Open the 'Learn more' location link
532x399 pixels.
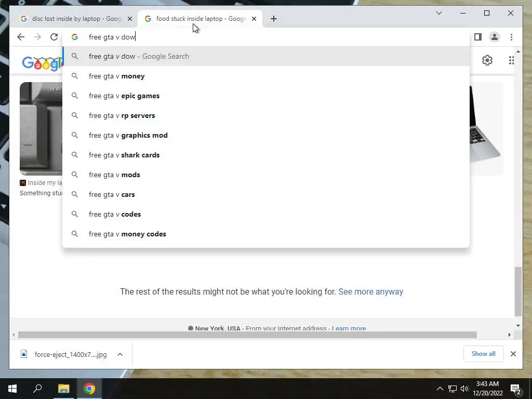[349, 328]
